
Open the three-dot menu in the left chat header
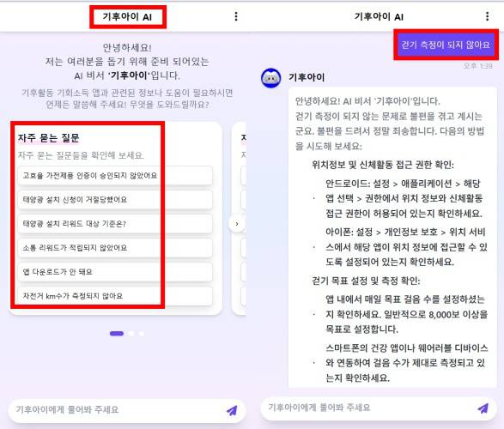236,16
